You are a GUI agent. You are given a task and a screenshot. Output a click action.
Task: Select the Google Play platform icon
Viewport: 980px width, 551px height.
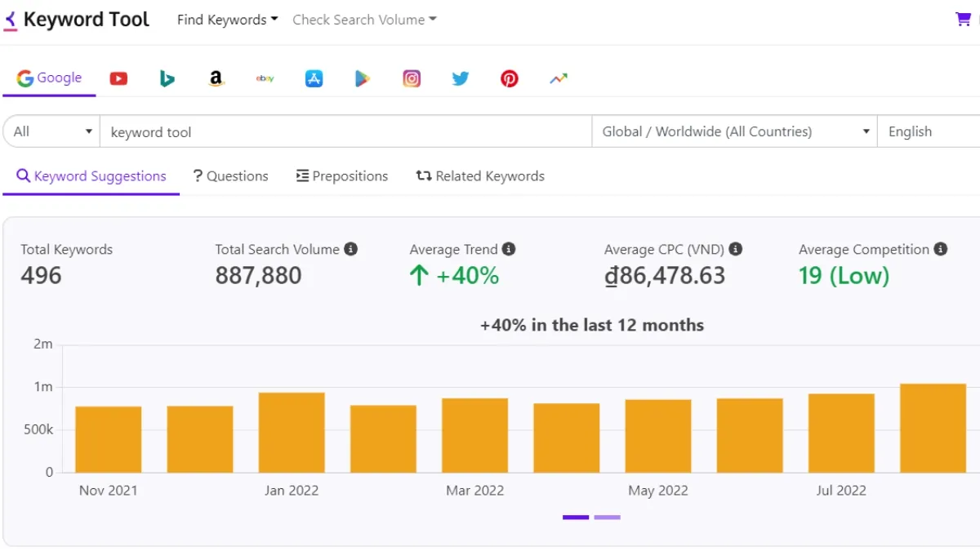click(363, 78)
